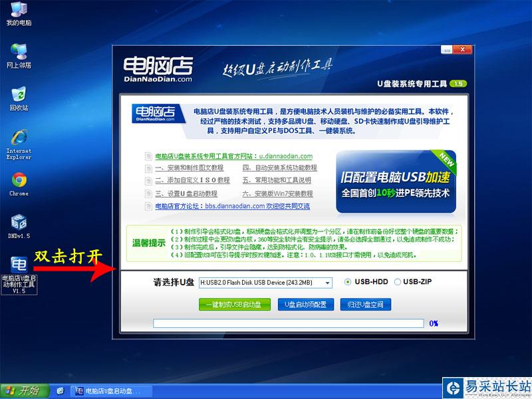Select the USB-HDD radio option
This screenshot has height=399, width=532.
pyautogui.click(x=347, y=281)
